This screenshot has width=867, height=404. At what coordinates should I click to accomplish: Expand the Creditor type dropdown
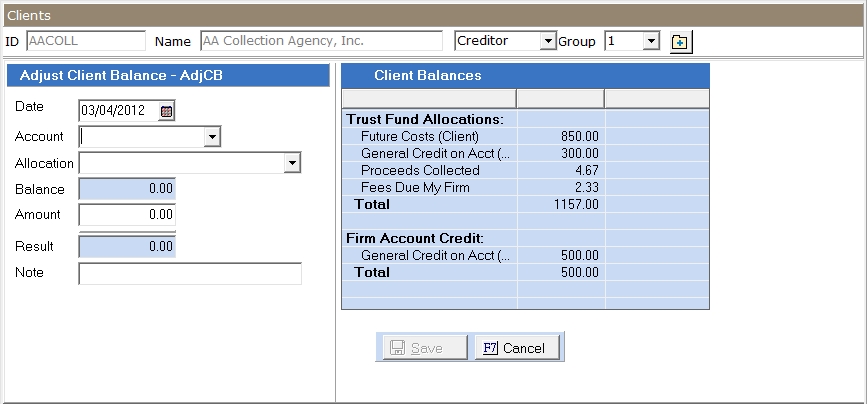tap(547, 41)
